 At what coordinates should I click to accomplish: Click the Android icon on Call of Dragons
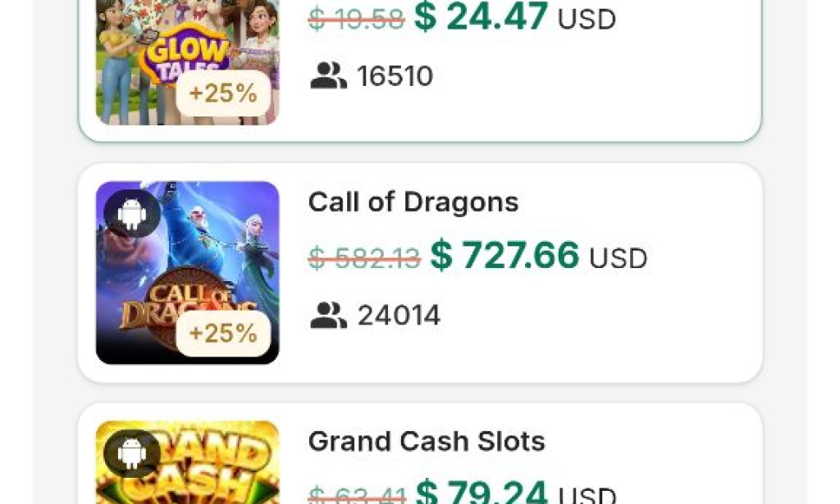coord(131,214)
